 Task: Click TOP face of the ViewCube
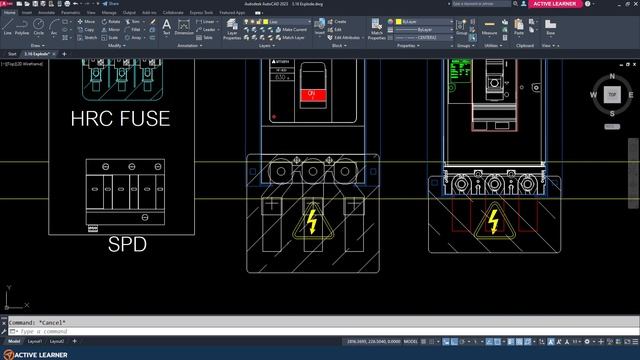[612, 95]
